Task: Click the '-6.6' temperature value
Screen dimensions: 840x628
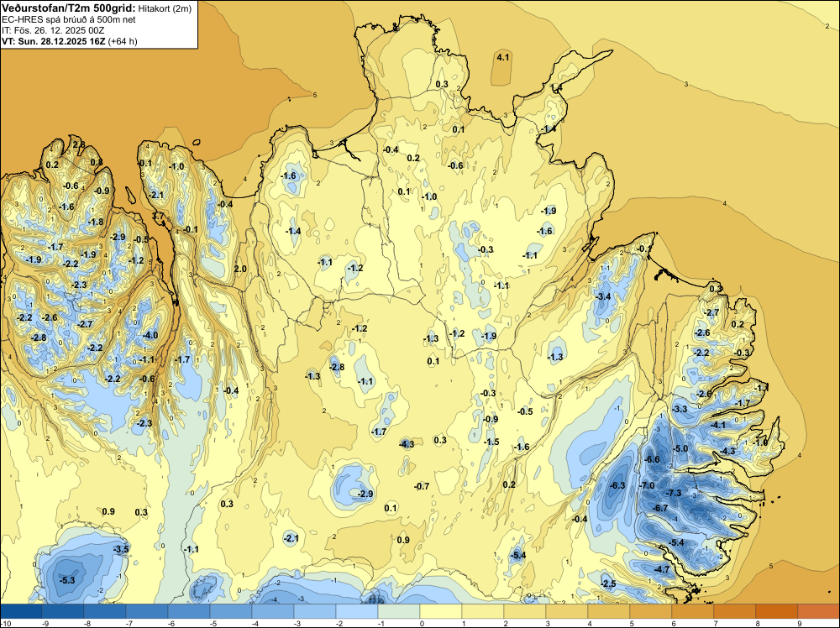Action: pyautogui.click(x=652, y=459)
